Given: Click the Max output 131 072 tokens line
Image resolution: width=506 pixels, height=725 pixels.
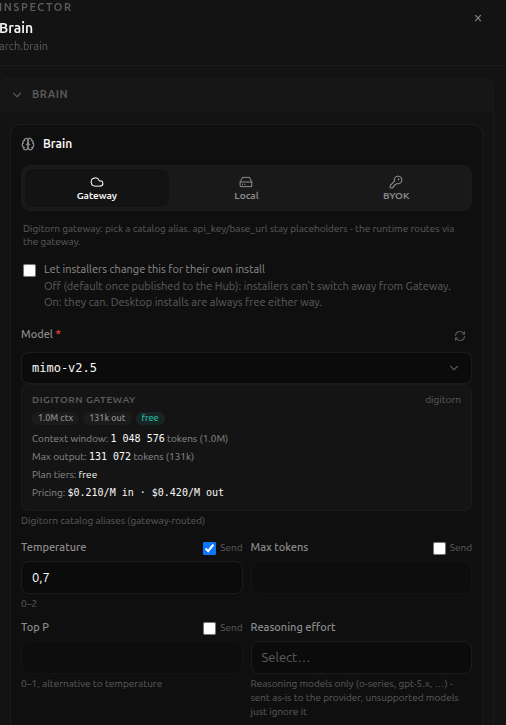Looking at the screenshot, I should 113,456.
